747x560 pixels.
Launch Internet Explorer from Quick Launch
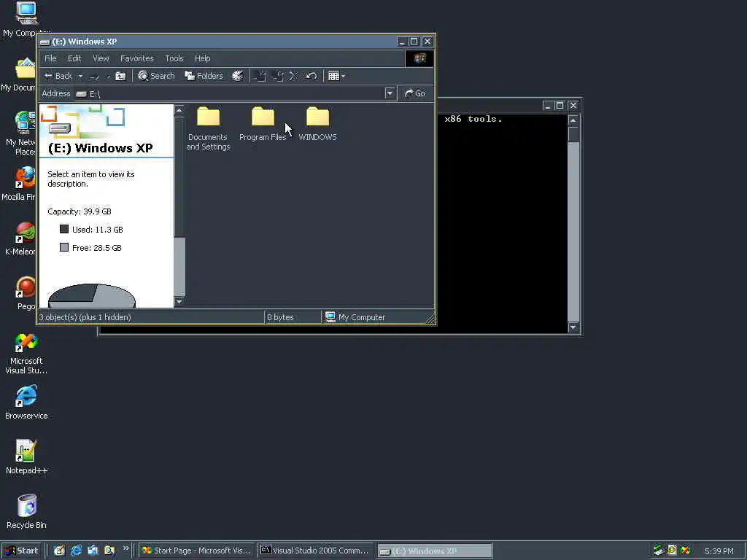[76, 551]
